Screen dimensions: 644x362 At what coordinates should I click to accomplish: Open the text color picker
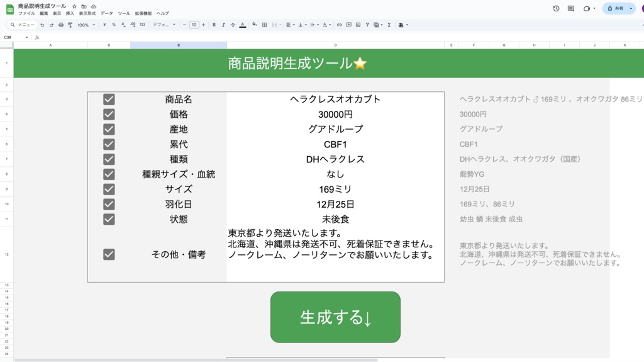tap(243, 25)
